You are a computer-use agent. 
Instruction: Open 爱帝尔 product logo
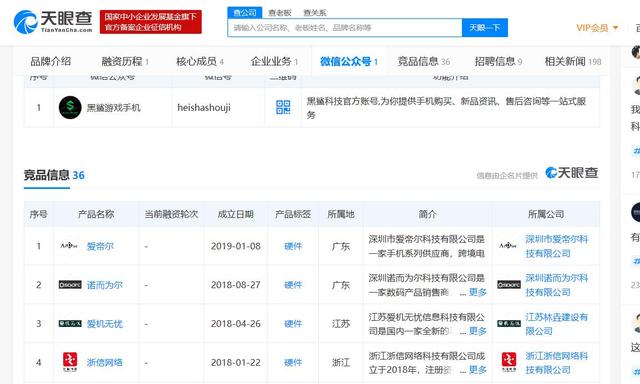69,246
